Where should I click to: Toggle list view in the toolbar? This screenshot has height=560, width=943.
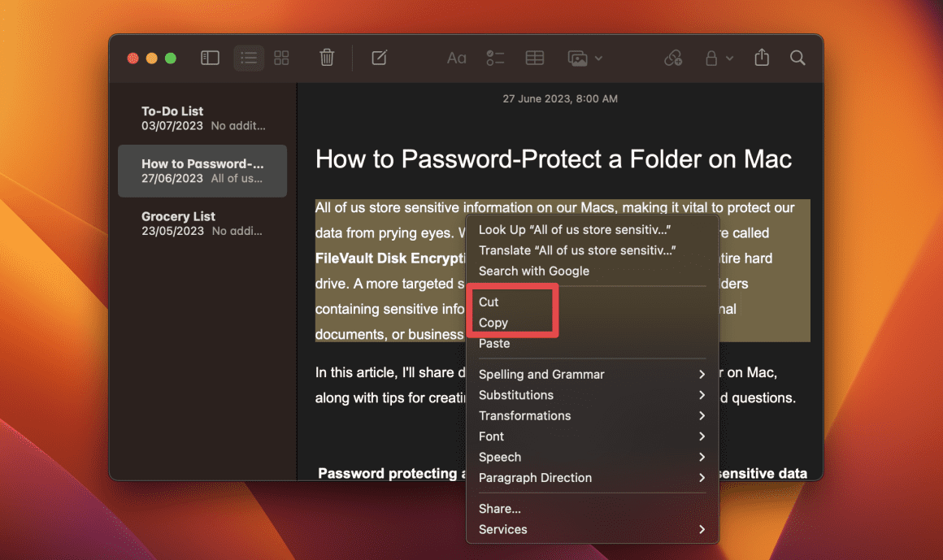pyautogui.click(x=249, y=58)
